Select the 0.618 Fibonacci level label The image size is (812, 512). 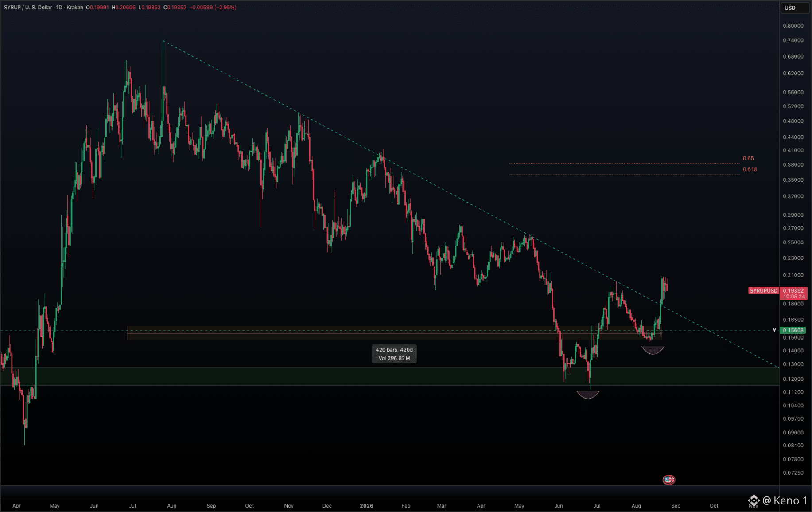(x=750, y=169)
